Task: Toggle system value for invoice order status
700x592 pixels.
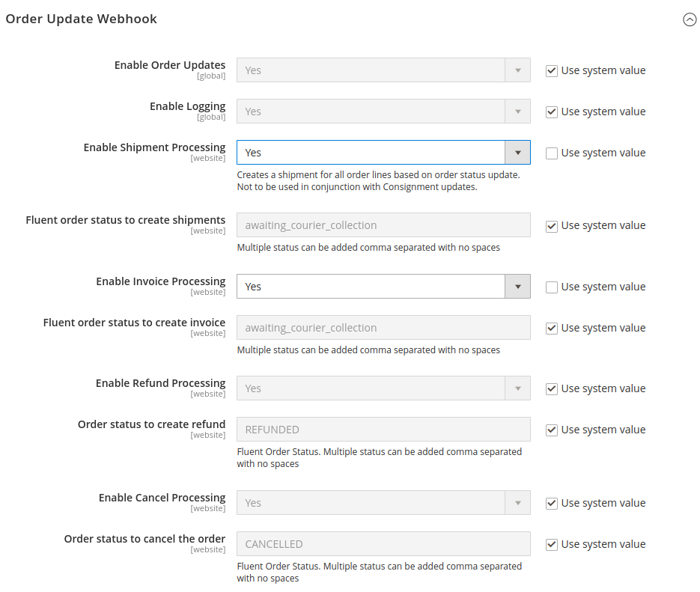Action: (x=552, y=329)
